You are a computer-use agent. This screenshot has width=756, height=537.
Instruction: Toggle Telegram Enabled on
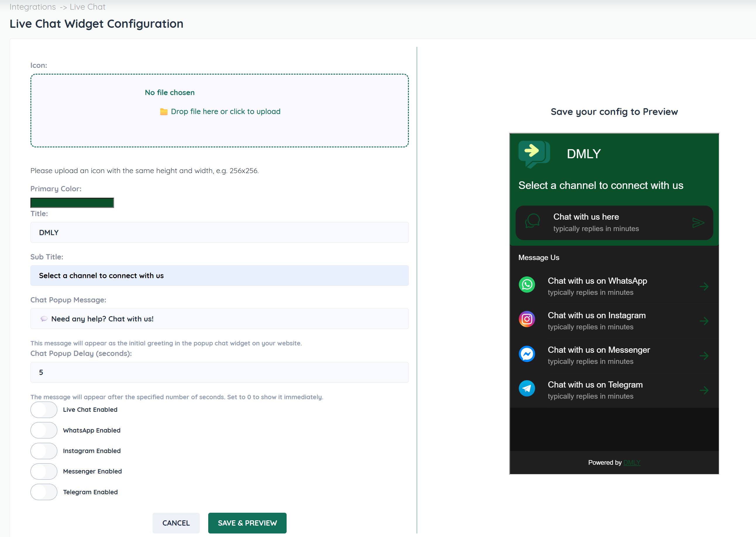(x=44, y=492)
